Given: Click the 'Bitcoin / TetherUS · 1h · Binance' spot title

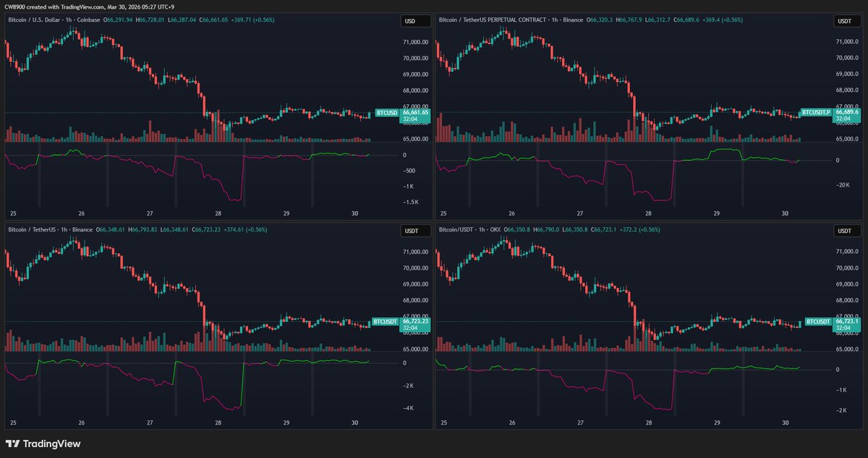Looking at the screenshot, I should pyautogui.click(x=51, y=229).
